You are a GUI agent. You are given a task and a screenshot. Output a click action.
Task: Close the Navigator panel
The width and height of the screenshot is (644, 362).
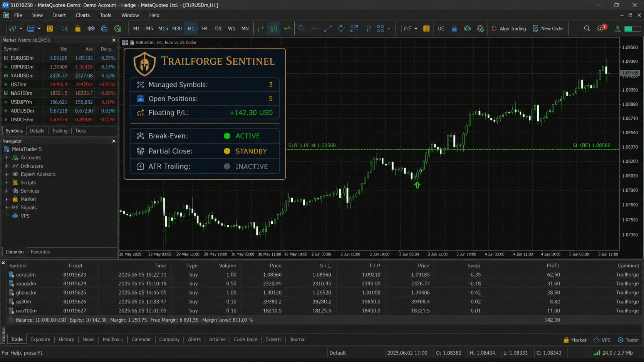(114, 141)
